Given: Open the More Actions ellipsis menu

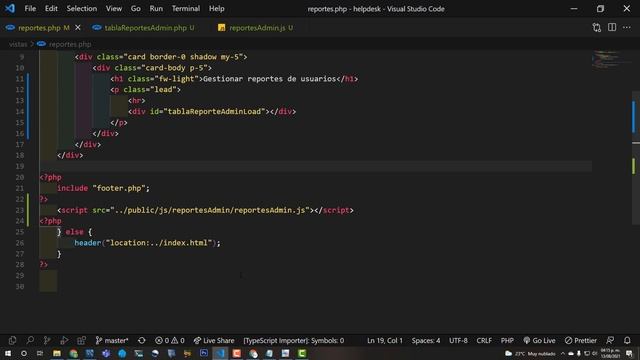Looking at the screenshot, I should [627, 27].
